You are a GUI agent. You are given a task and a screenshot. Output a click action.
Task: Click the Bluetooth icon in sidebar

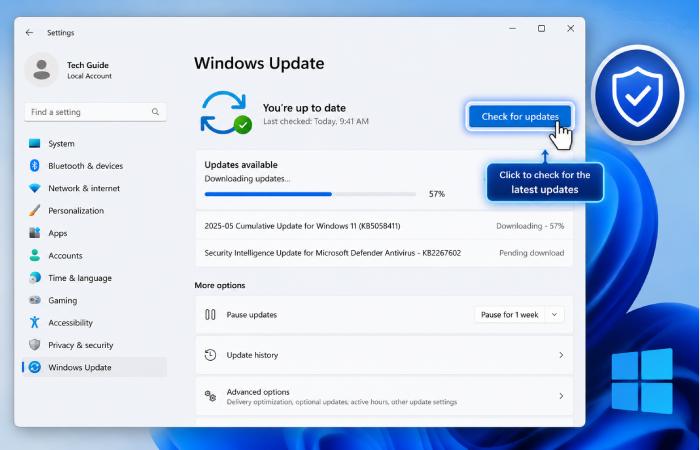point(34,166)
